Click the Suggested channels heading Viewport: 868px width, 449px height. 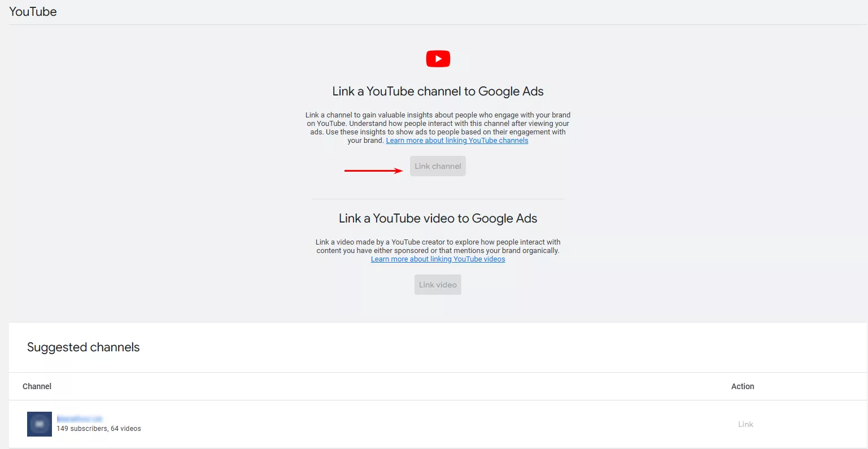point(83,347)
